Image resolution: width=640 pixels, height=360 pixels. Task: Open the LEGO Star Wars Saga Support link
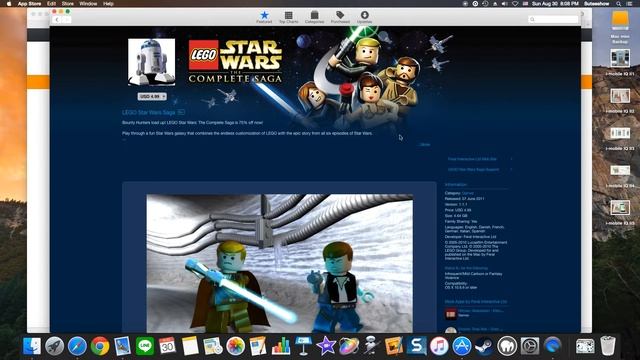473,169
